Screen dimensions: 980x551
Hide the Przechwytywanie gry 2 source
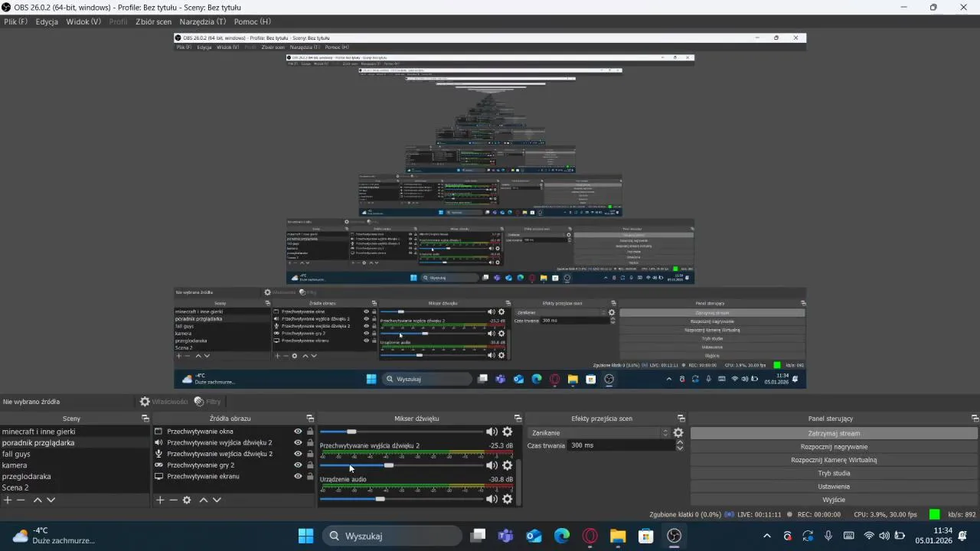[298, 465]
